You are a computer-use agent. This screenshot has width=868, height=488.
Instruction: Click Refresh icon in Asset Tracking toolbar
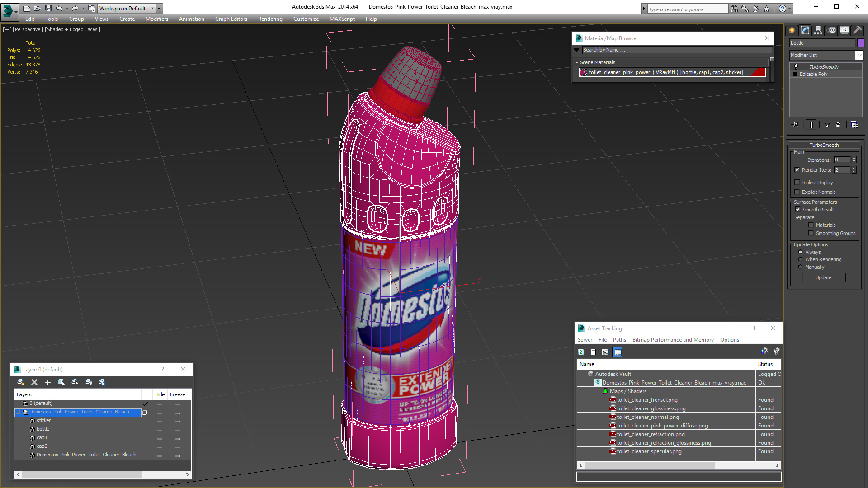pyautogui.click(x=581, y=352)
